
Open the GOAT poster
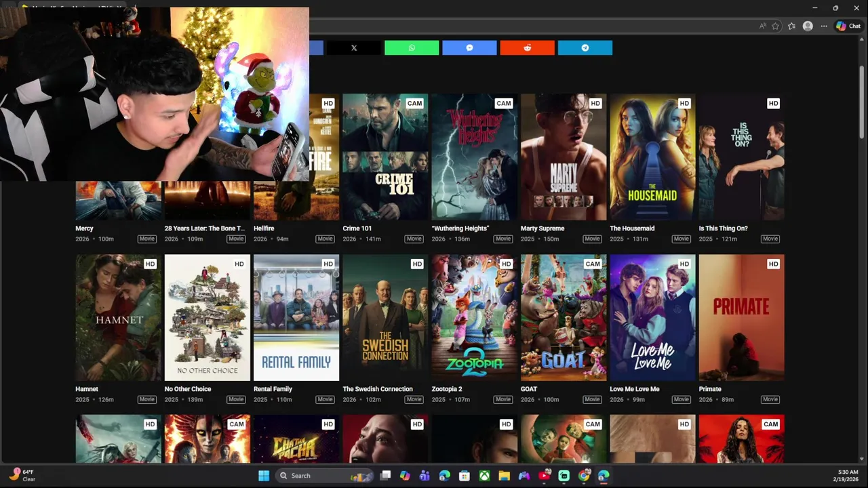[564, 318]
